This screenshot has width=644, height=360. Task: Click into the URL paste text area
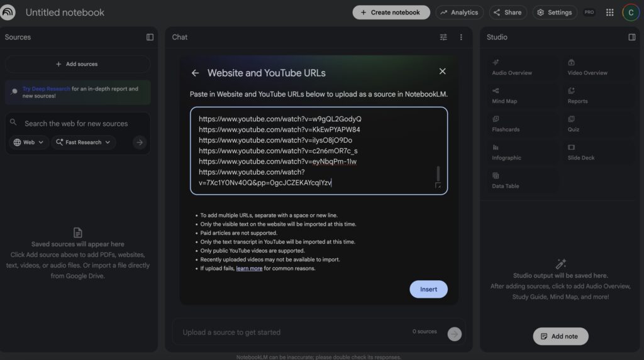point(314,151)
